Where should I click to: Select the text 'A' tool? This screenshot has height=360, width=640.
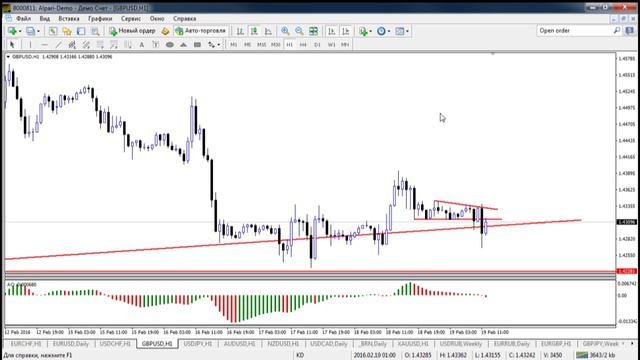pos(142,44)
